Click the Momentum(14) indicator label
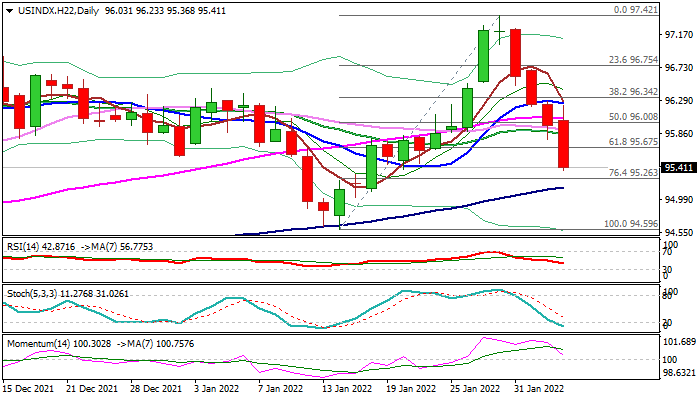 pos(34,343)
